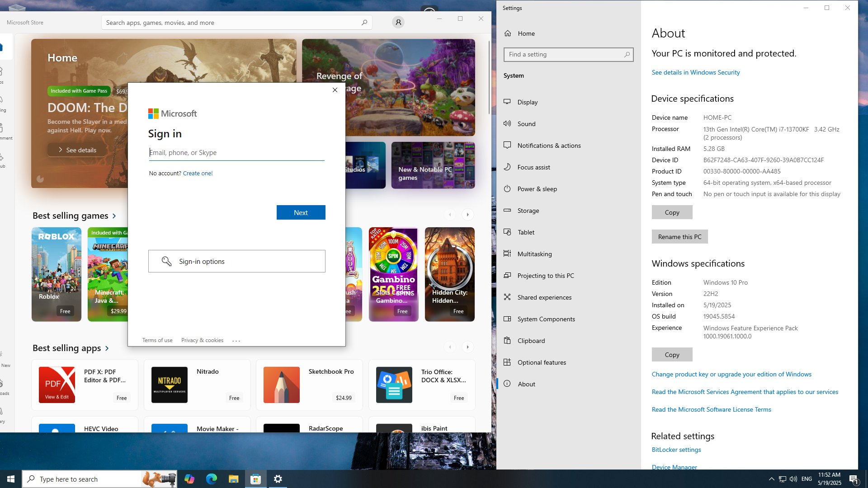Open the Create one! account link
This screenshot has height=488, width=868.
click(198, 173)
